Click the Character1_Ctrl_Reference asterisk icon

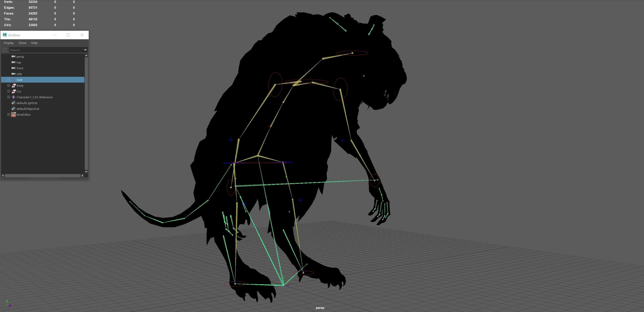[x=14, y=97]
